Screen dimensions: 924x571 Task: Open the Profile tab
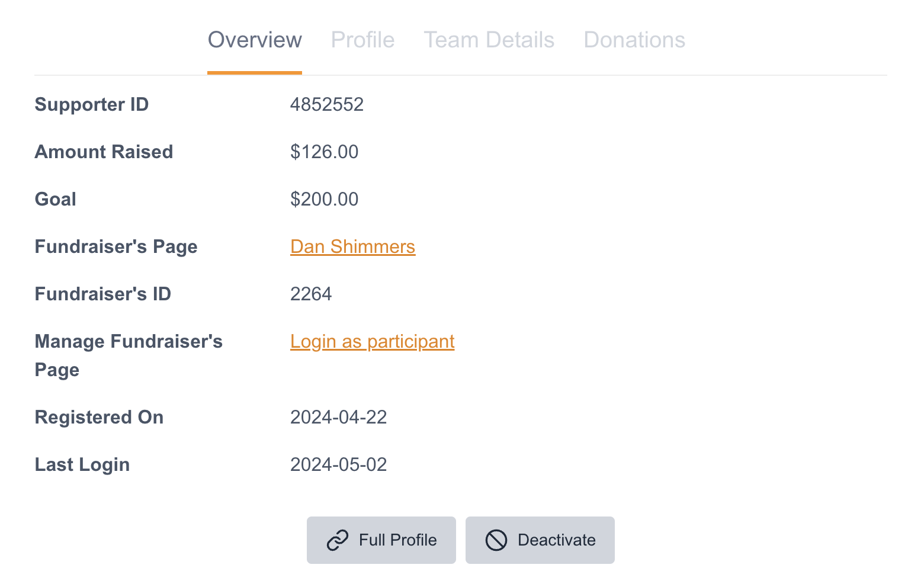[362, 40]
